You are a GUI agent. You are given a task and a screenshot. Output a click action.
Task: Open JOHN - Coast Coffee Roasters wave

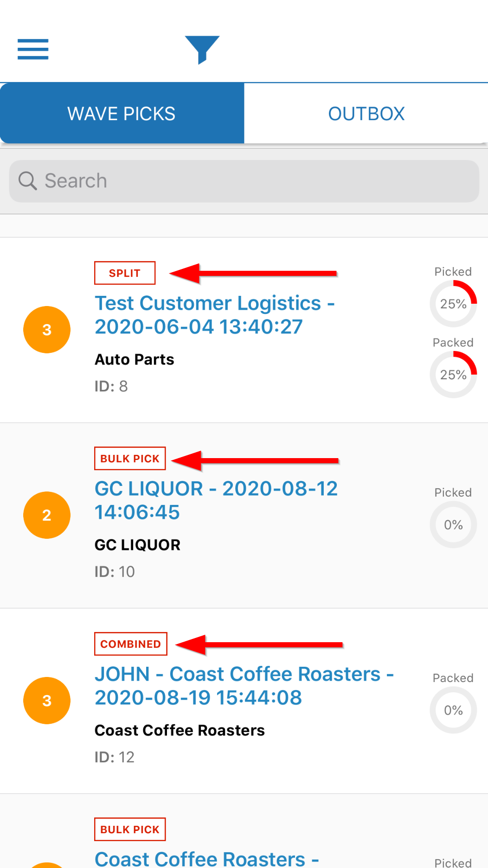coord(244,686)
